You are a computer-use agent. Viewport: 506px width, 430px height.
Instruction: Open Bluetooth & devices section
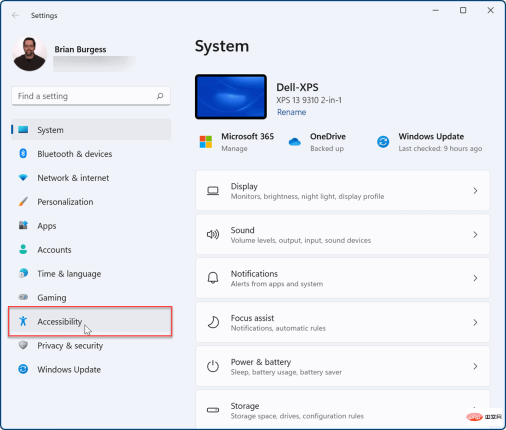(x=91, y=154)
